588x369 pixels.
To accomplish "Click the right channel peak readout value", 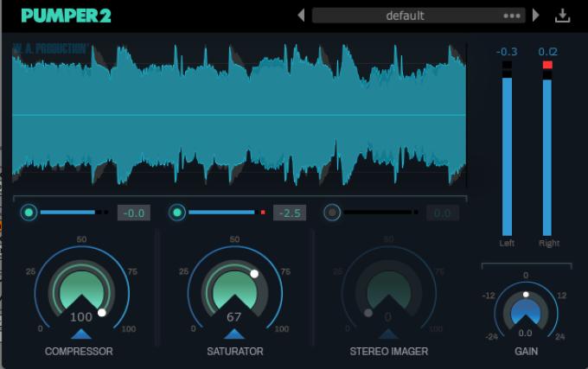I will pyautogui.click(x=548, y=52).
